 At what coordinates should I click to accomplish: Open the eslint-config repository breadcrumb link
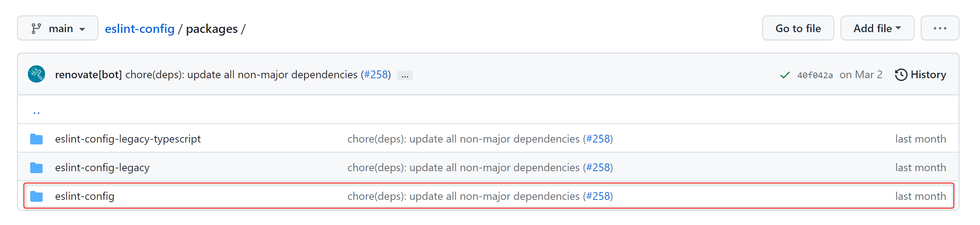140,29
